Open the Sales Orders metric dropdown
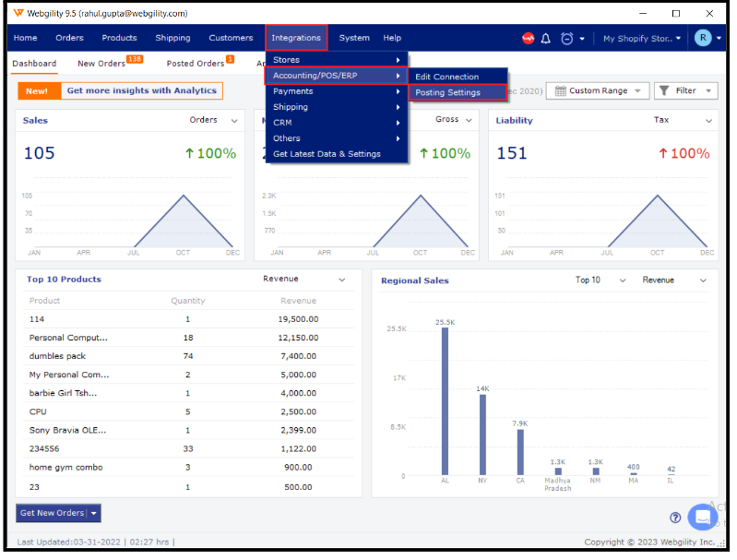 (213, 120)
